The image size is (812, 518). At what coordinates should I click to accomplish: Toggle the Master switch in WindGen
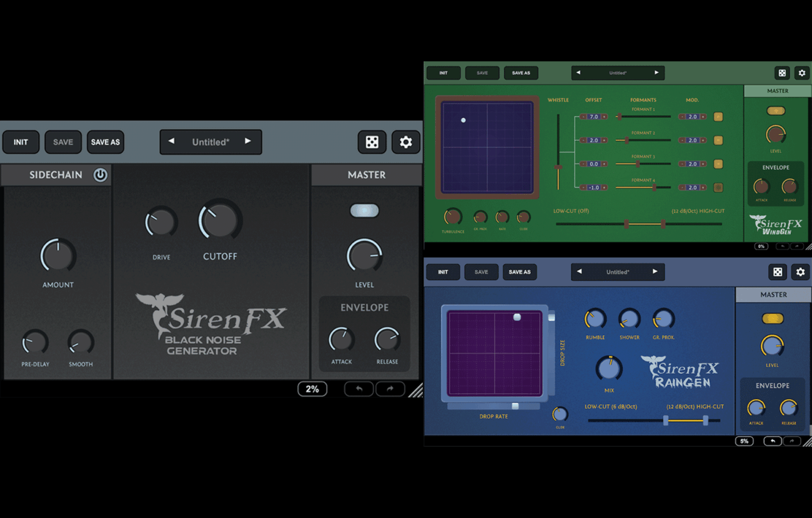point(776,110)
